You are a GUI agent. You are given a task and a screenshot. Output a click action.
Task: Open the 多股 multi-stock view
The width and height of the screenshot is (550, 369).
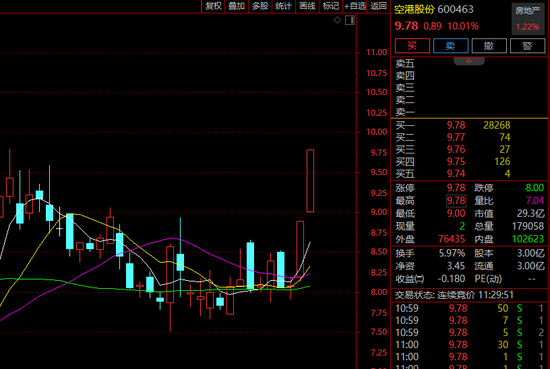point(260,6)
